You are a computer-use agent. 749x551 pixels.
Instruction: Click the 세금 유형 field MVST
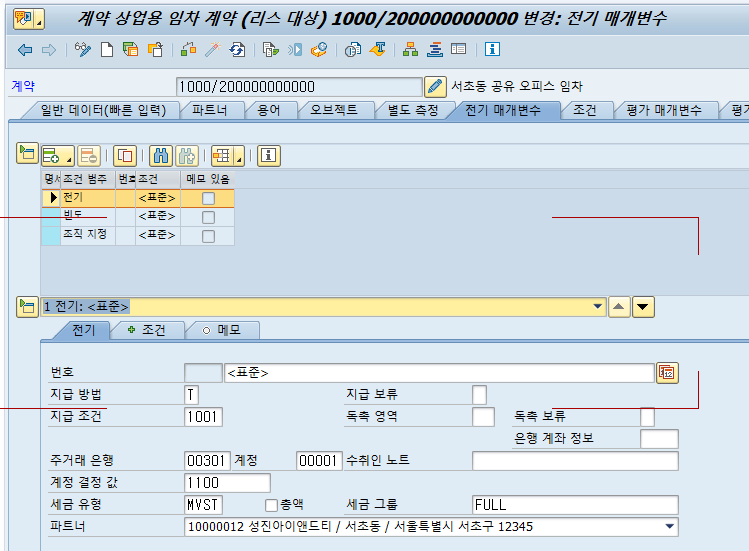pyautogui.click(x=203, y=505)
